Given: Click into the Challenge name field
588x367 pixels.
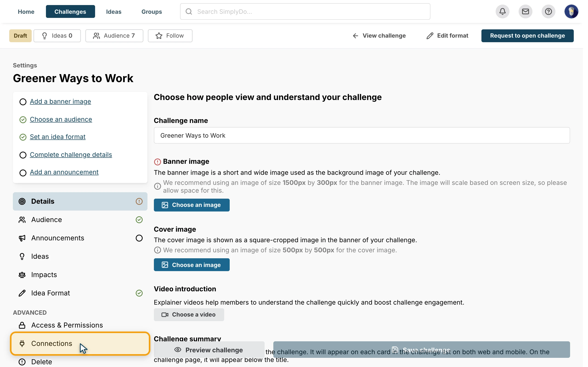Looking at the screenshot, I should 362,135.
